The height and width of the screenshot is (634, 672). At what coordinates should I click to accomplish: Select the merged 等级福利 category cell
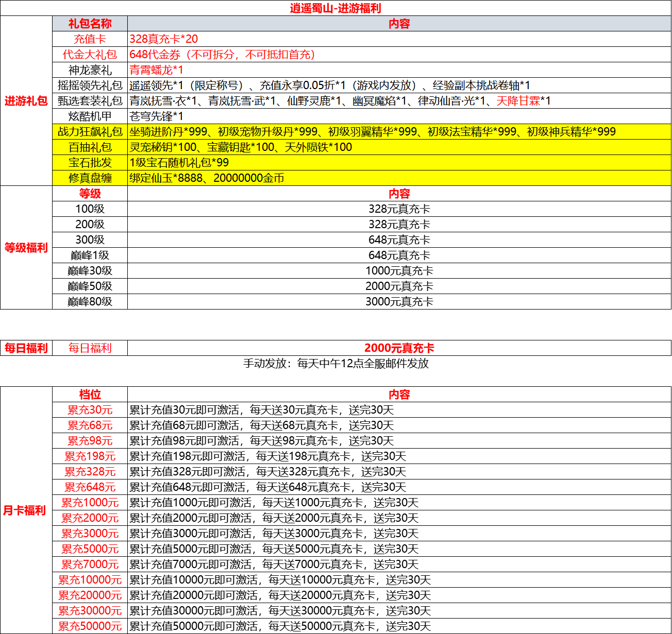coord(26,248)
